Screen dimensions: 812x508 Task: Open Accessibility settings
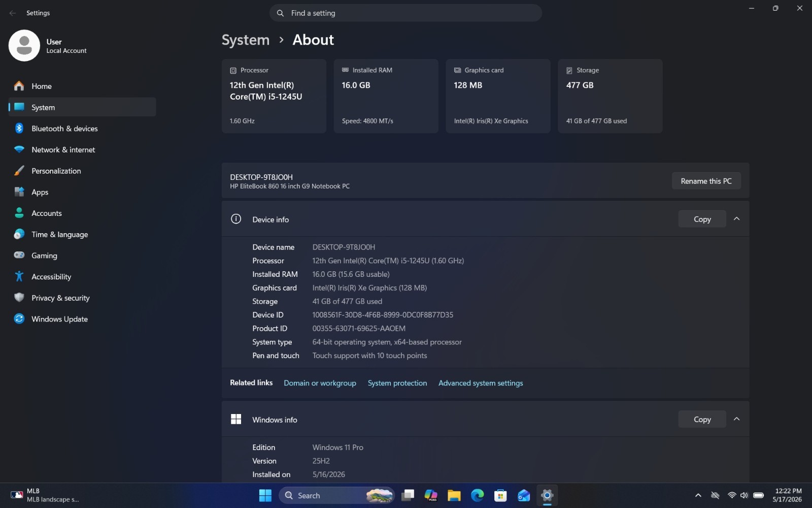point(82,277)
